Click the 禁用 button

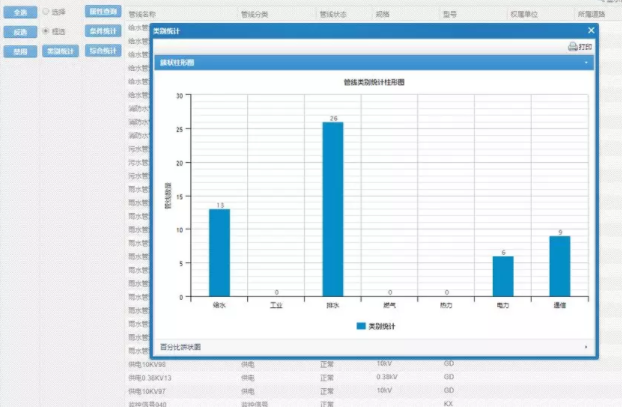click(x=19, y=50)
